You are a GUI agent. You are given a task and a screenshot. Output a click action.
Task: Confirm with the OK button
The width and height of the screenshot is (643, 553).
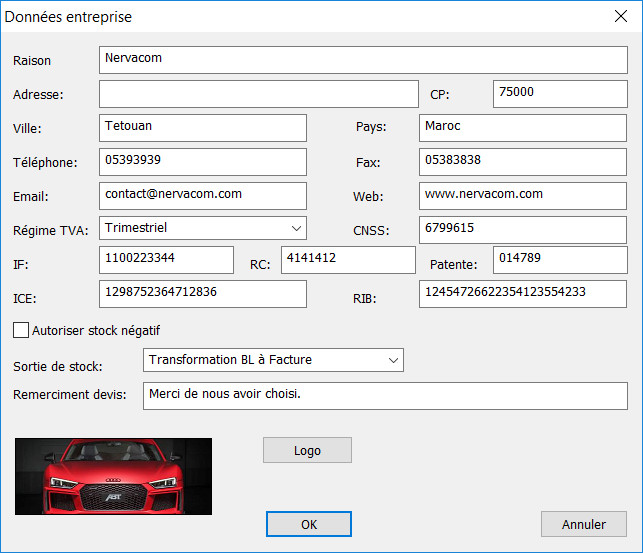pyautogui.click(x=308, y=524)
